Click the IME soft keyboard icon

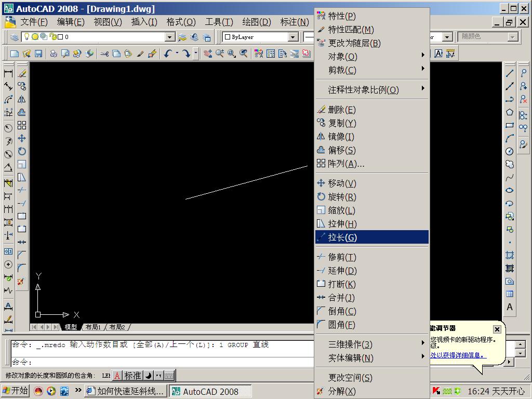point(169,376)
